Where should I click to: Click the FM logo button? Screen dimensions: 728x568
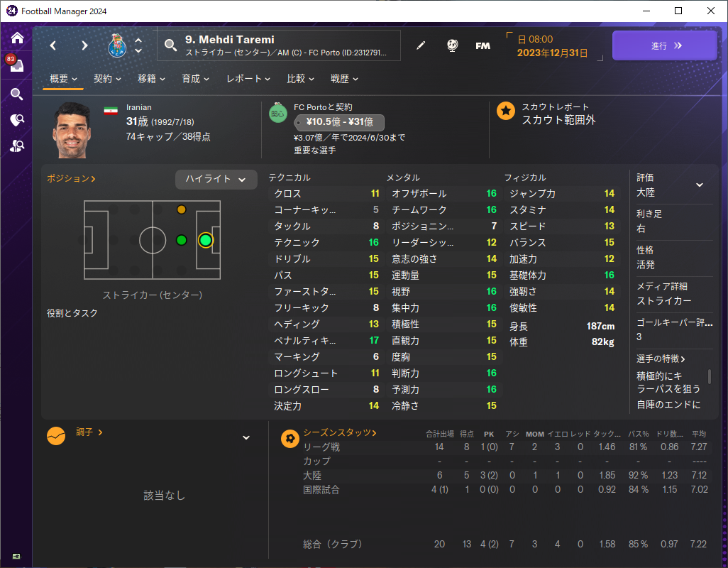point(483,45)
